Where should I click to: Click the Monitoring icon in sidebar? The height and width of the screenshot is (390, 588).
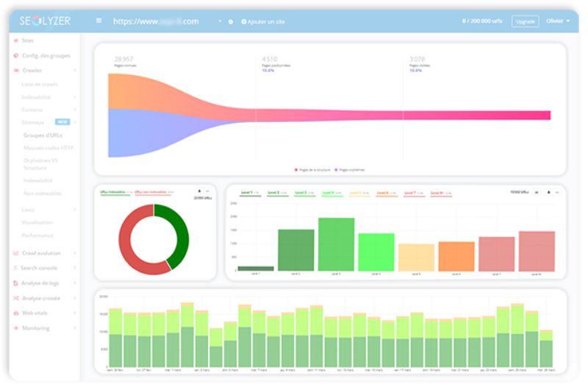click(x=15, y=328)
